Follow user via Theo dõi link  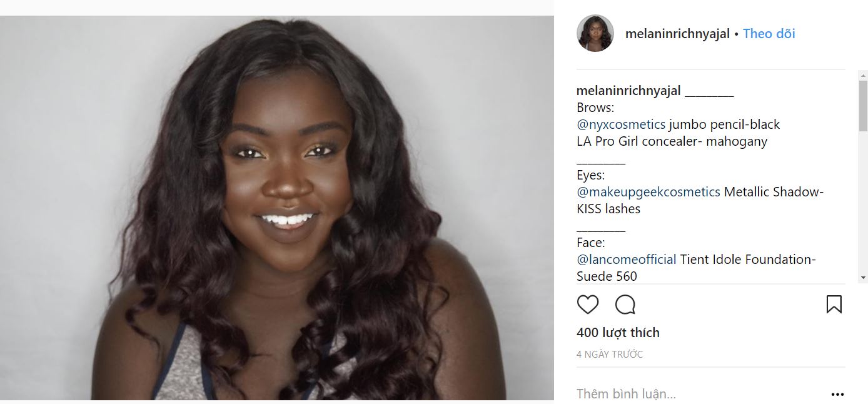769,34
